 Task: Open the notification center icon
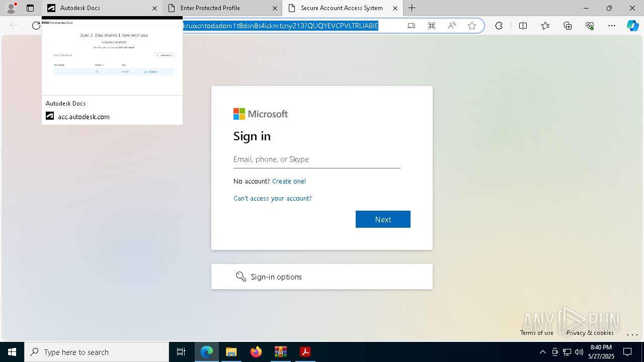coord(628,352)
